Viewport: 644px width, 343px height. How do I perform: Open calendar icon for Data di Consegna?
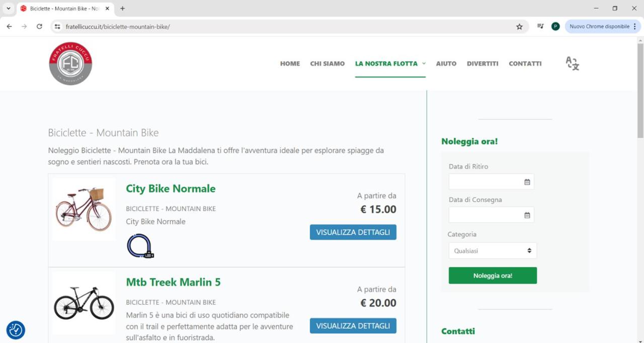(x=527, y=215)
